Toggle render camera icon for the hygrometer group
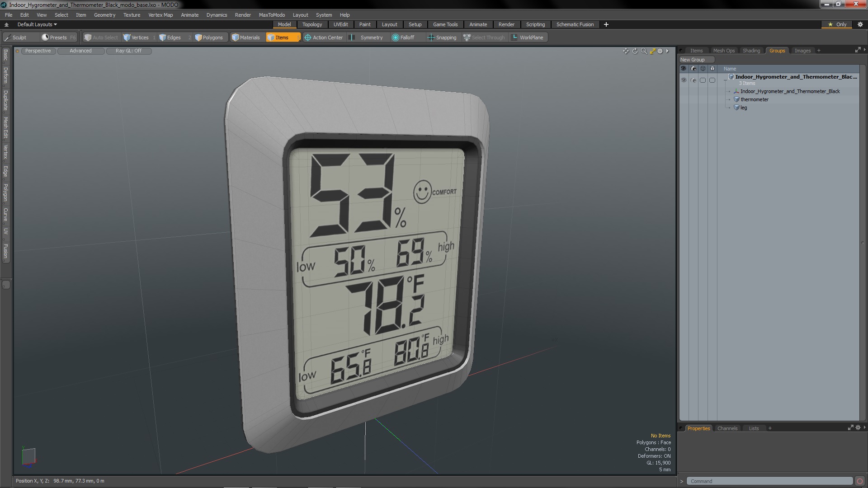Viewport: 868px width, 488px height. coord(693,80)
